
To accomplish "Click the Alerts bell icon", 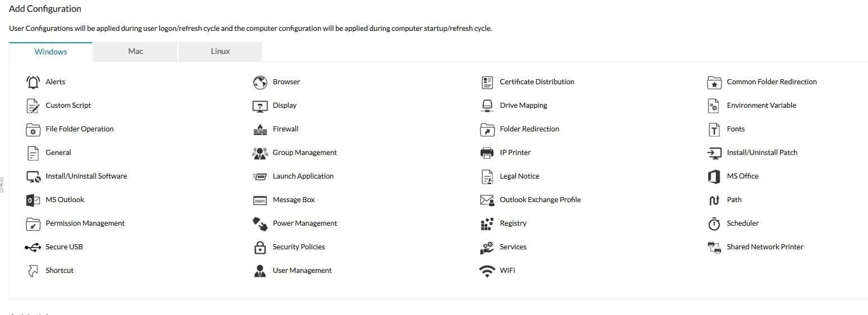I will 33,82.
